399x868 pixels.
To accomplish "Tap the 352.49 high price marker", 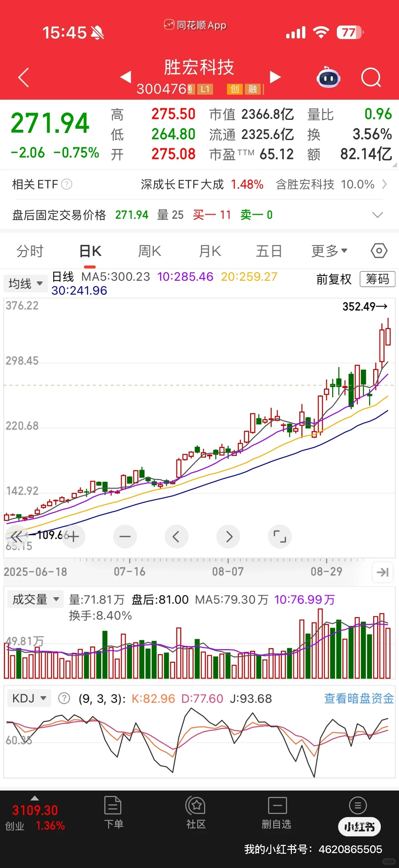I will (x=365, y=306).
